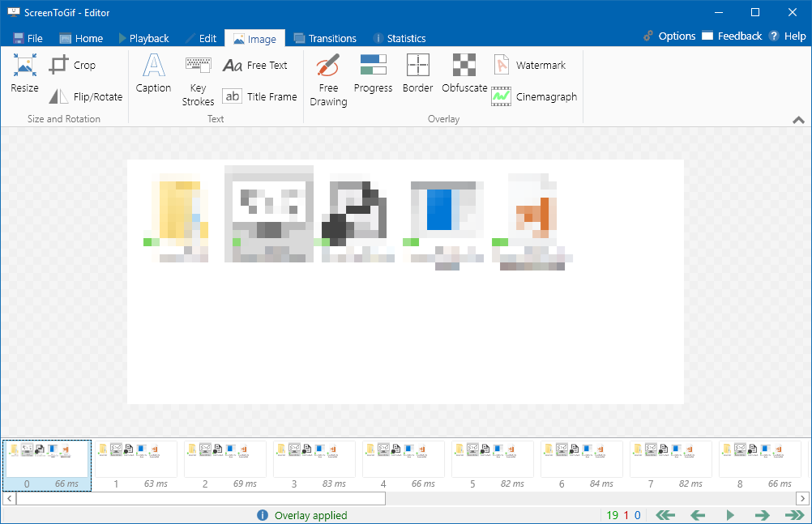Open Help

point(788,36)
